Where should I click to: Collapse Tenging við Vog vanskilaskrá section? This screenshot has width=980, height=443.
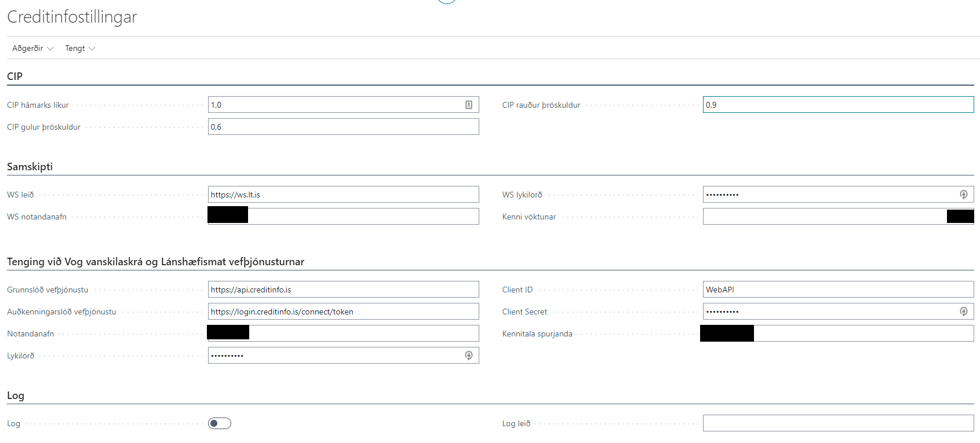coord(155,262)
